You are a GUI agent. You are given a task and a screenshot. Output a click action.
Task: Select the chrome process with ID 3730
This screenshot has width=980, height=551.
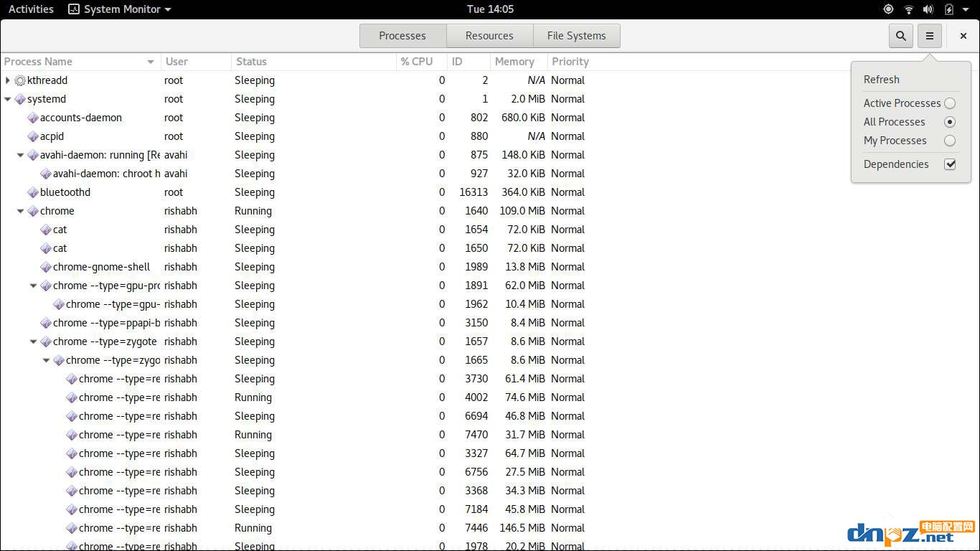pyautogui.click(x=490, y=379)
